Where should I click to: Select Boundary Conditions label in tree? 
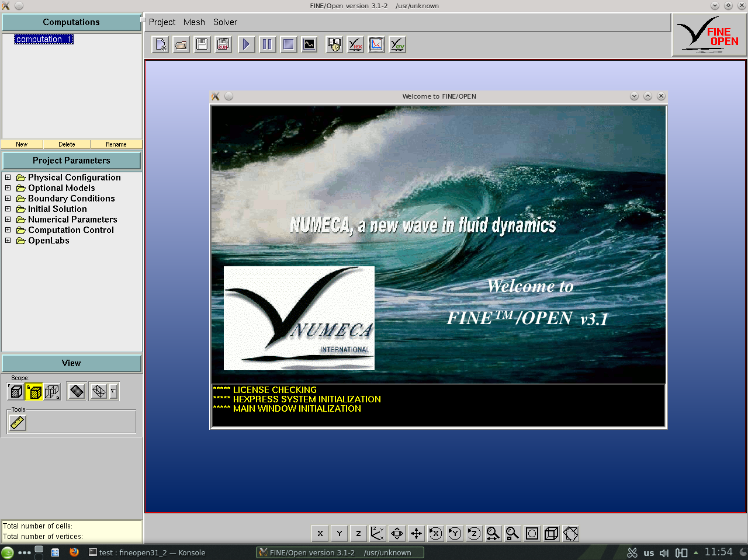(x=71, y=199)
